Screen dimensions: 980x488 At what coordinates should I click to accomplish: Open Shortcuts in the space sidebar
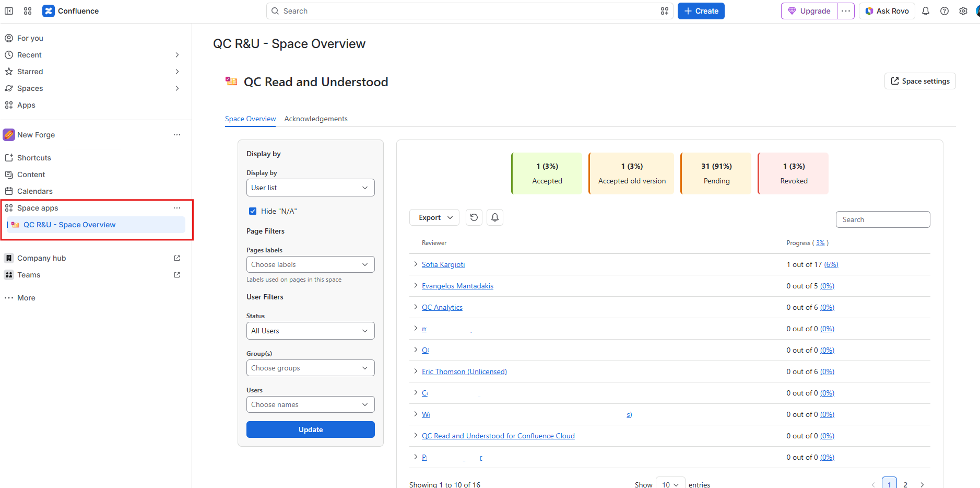[x=34, y=158]
